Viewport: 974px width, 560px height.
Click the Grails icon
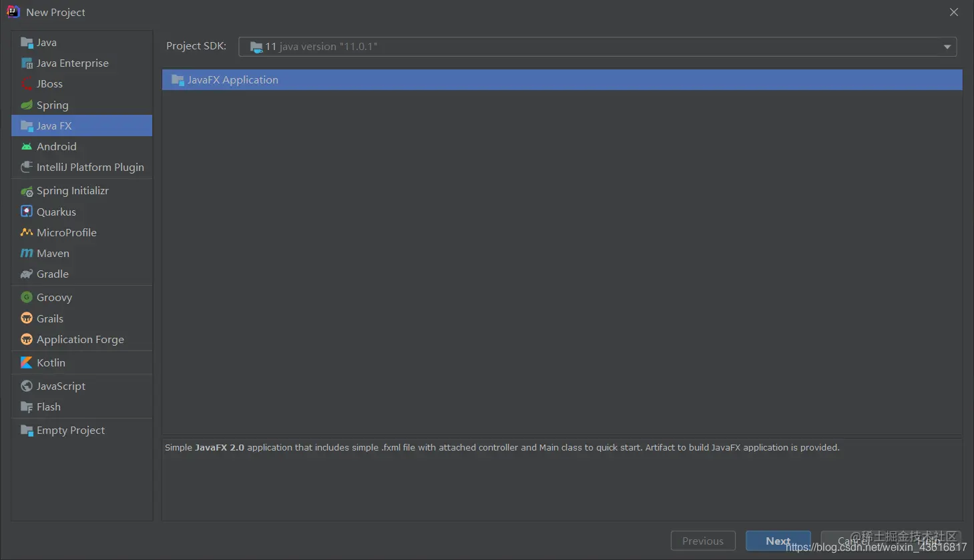tap(27, 318)
